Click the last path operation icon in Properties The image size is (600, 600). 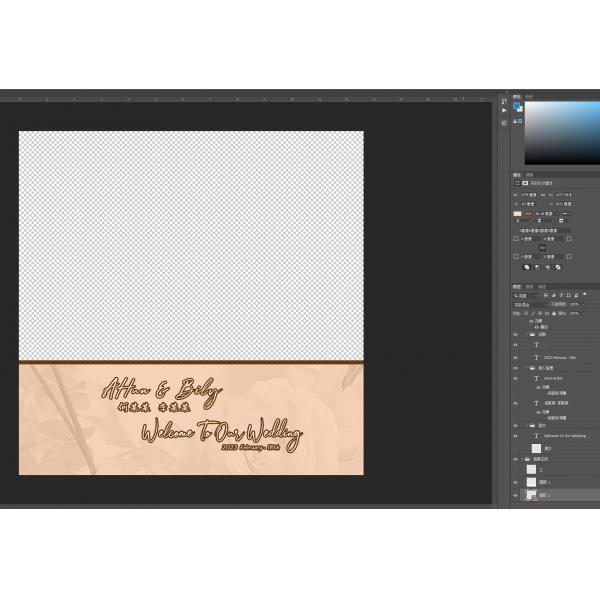(x=558, y=267)
